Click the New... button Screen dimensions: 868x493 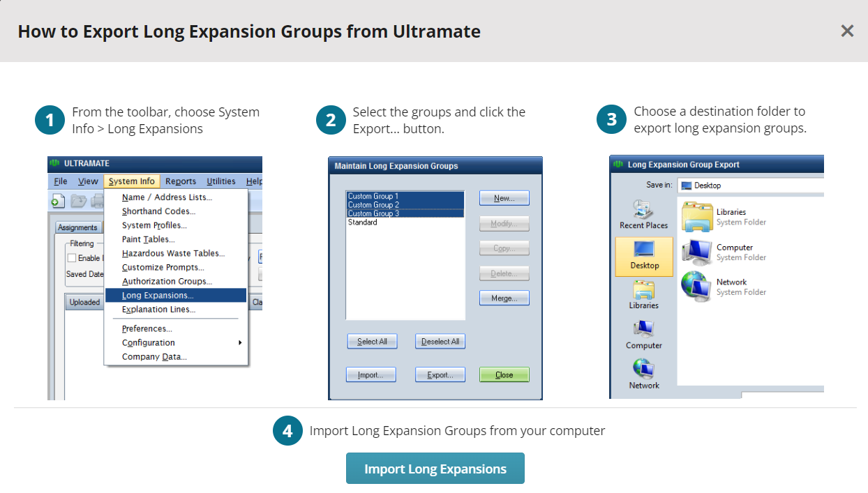click(504, 198)
